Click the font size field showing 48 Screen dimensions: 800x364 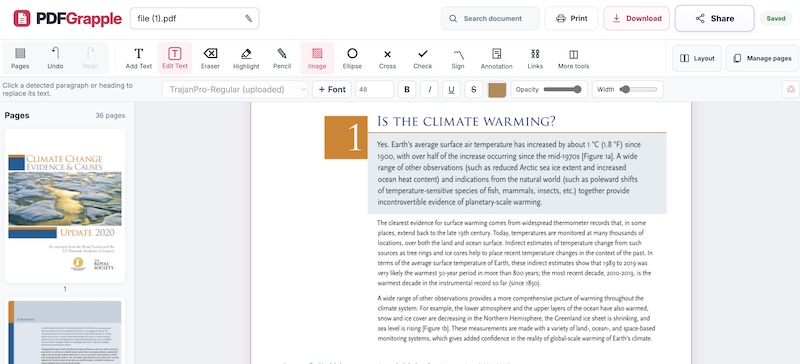pos(374,89)
